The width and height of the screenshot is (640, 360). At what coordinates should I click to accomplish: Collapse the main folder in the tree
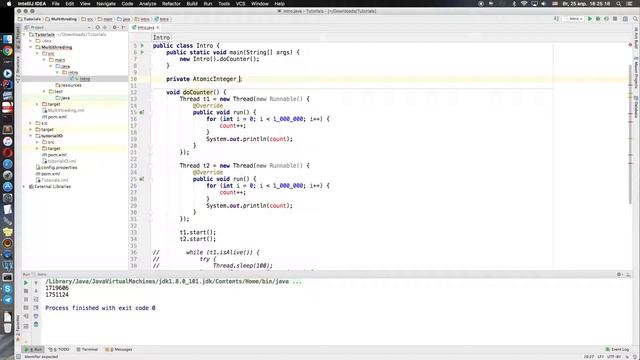(44, 60)
